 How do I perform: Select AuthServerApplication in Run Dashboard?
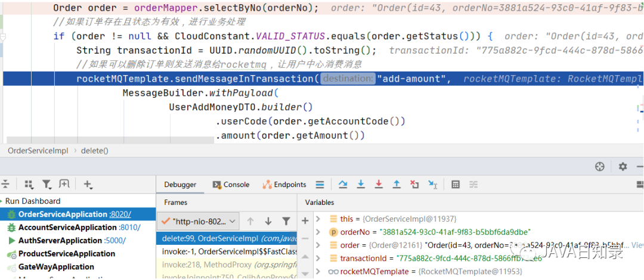60,240
